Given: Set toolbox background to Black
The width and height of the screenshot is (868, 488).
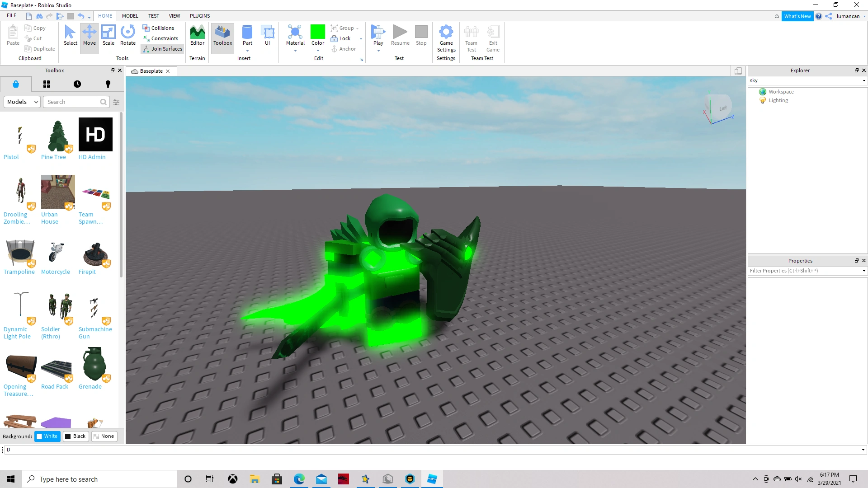Looking at the screenshot, I should tap(75, 436).
